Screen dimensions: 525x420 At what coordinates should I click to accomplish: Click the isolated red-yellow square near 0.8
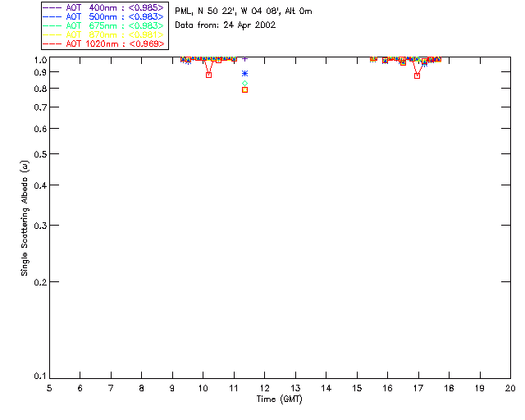(x=244, y=89)
